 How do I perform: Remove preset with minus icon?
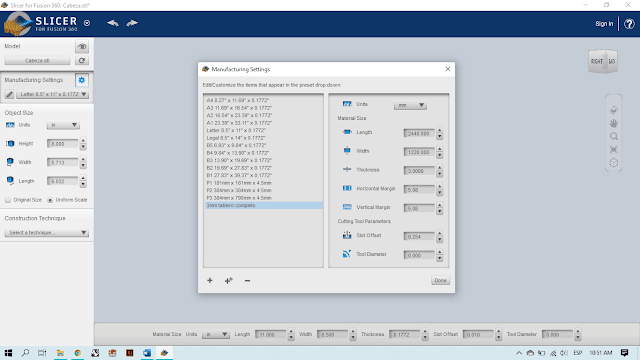[247, 280]
